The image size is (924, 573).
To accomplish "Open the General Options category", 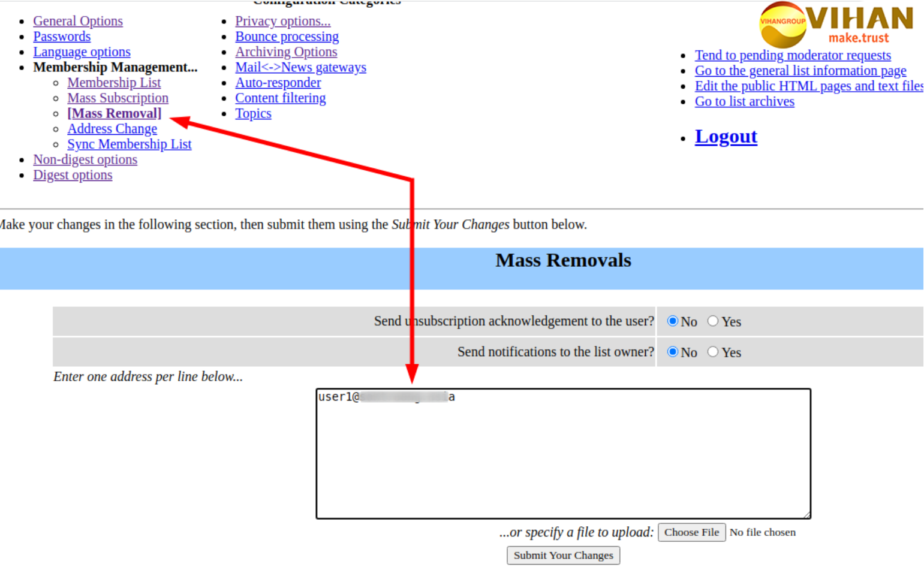I will click(x=78, y=21).
